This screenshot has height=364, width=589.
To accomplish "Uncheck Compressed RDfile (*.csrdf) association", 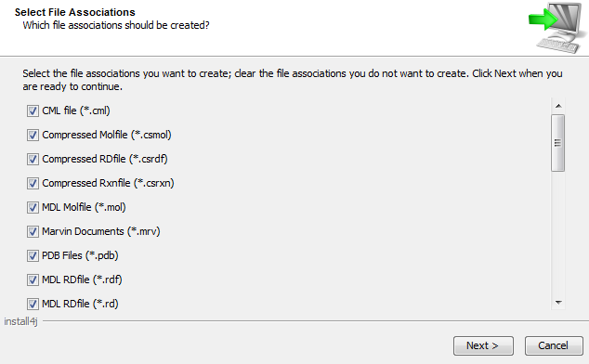I will point(33,159).
